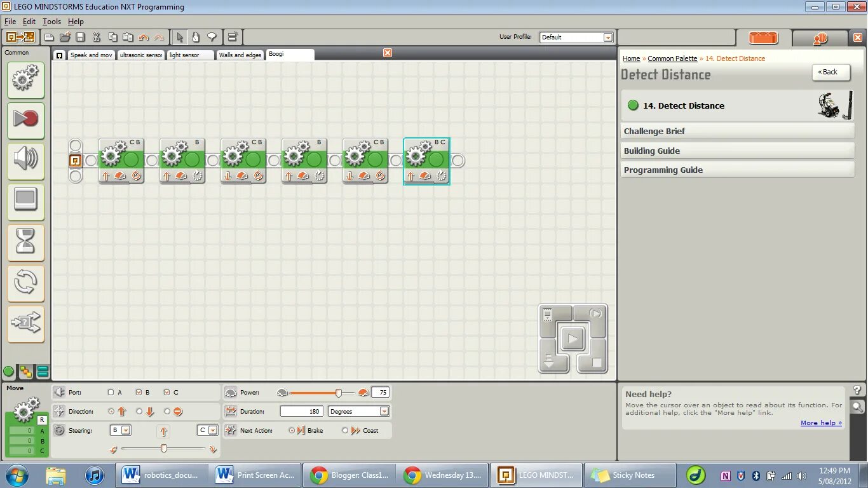Select the first Move block labeled C B
Image resolution: width=868 pixels, height=488 pixels.
pos(121,161)
